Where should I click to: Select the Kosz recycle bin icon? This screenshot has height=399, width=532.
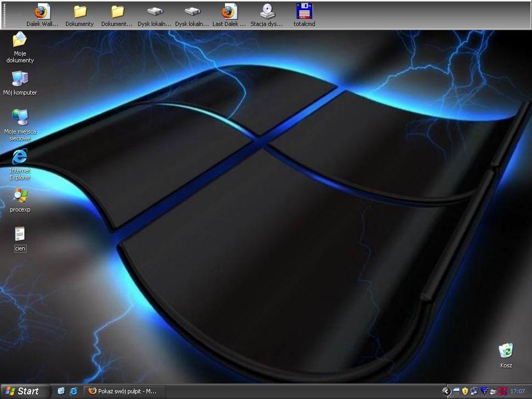pos(506,355)
